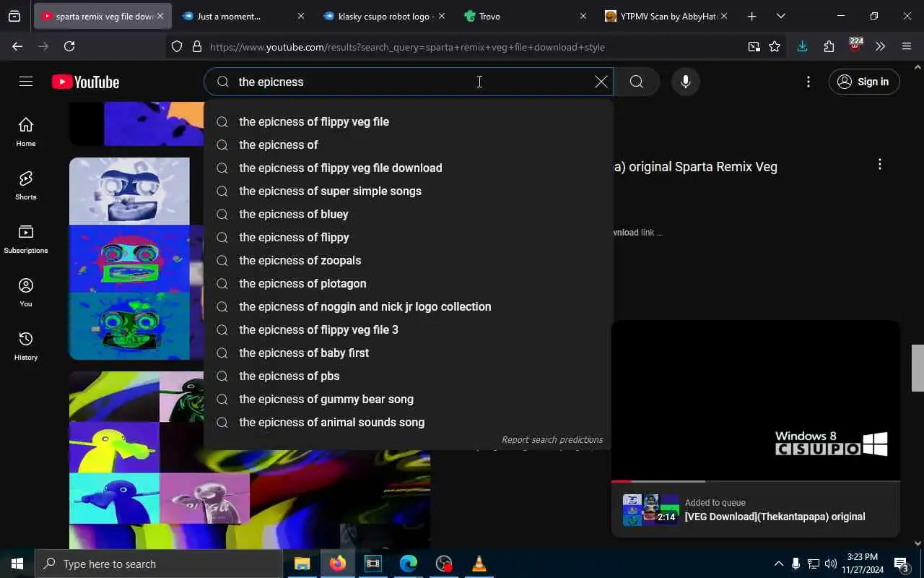
Task: Open Firefox View icon at tab bar start
Action: pos(14,16)
